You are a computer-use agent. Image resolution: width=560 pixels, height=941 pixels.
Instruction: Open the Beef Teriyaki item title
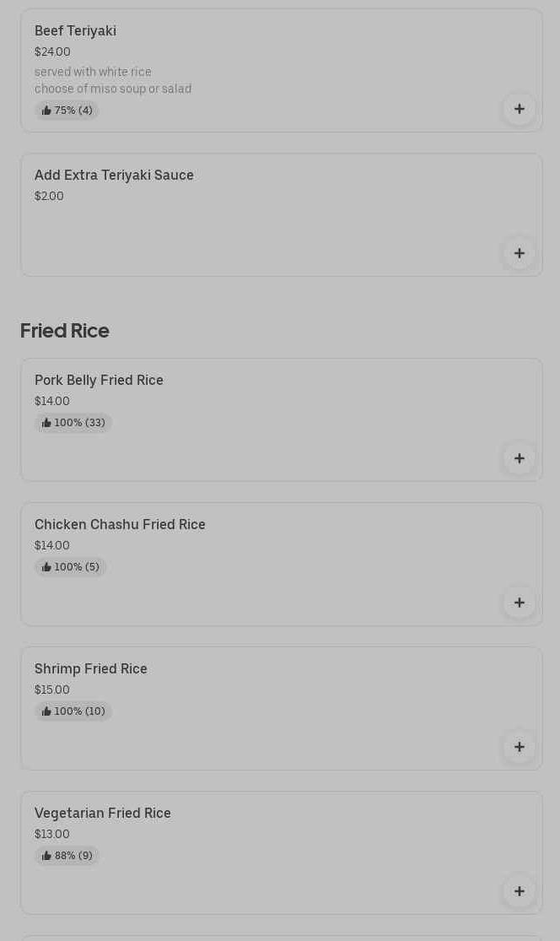pos(75,31)
